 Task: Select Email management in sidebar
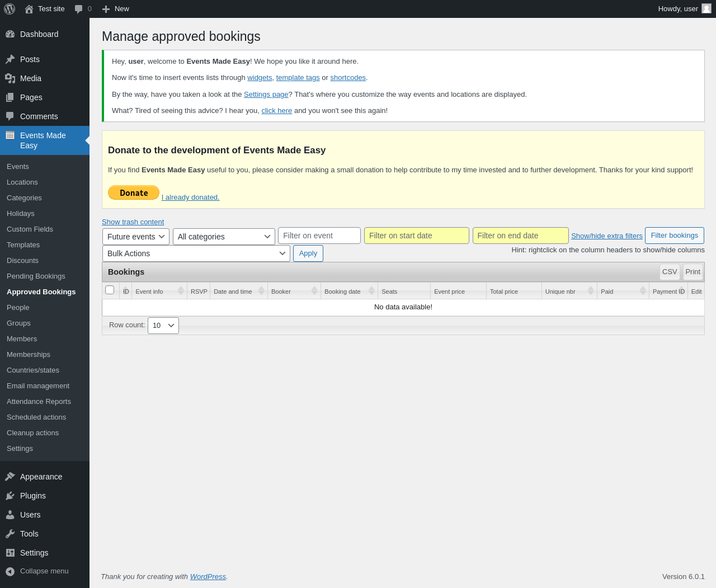click(x=38, y=386)
